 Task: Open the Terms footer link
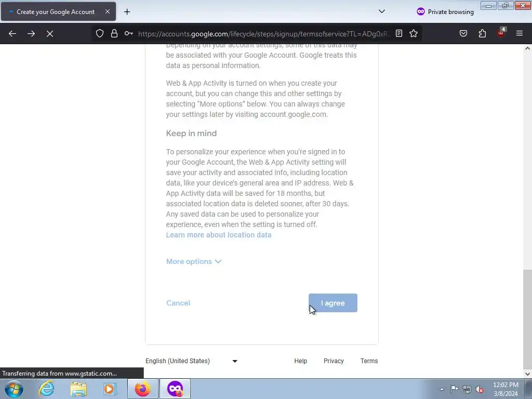tap(369, 361)
